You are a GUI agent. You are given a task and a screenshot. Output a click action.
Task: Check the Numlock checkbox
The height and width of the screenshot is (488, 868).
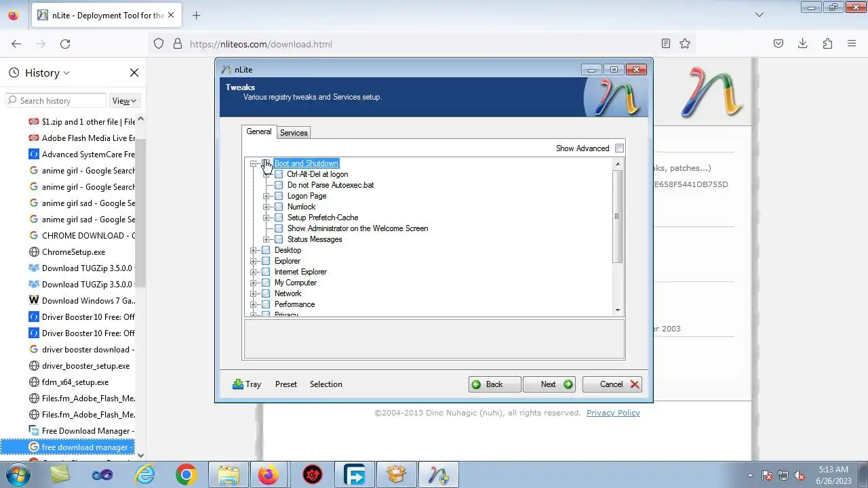tap(279, 207)
